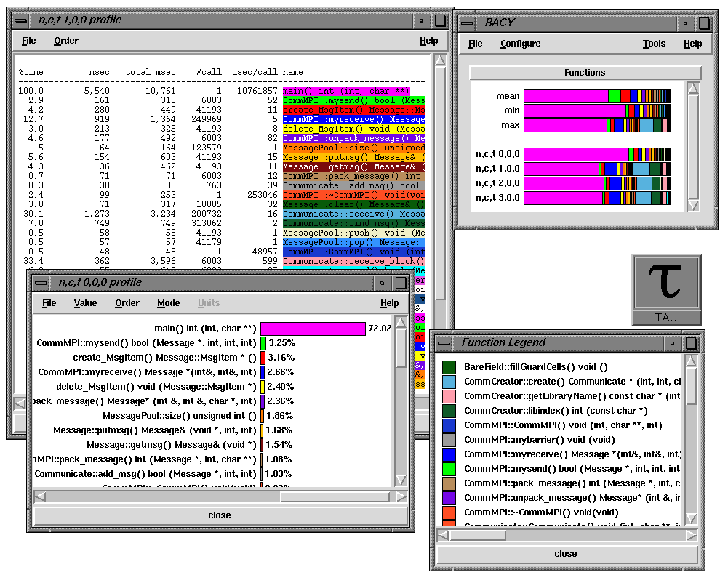This screenshot has height=575, width=728.
Task: Click scroll-right arrow in Function Legend
Action: pos(692,535)
